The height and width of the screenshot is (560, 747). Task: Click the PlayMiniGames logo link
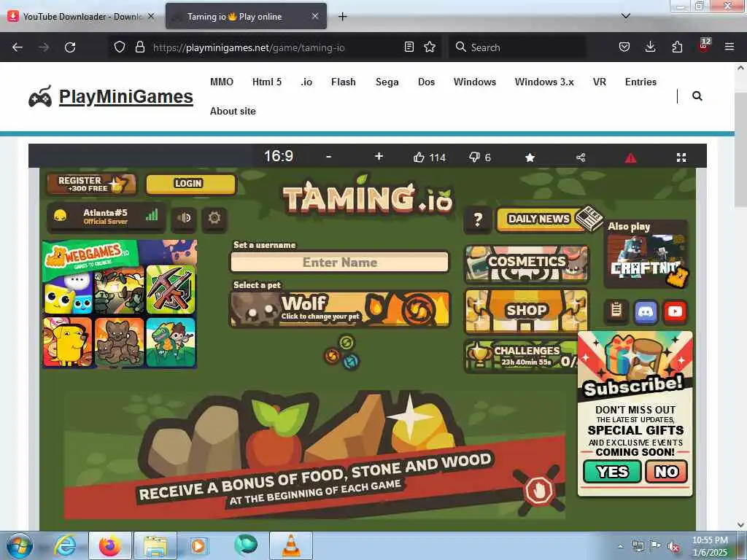(x=111, y=97)
